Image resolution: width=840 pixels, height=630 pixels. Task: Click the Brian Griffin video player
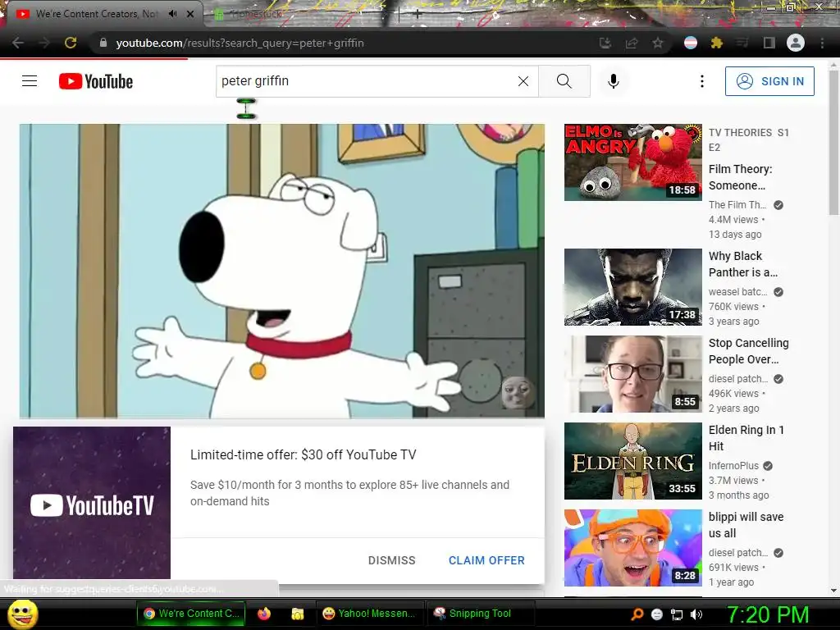click(282, 271)
